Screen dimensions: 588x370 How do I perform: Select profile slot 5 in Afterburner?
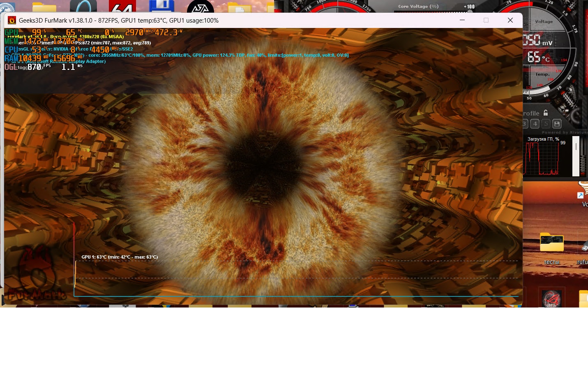[546, 124]
